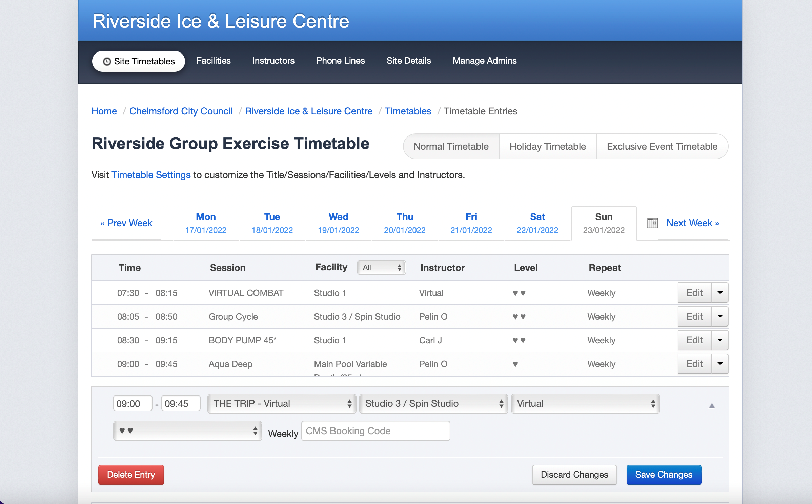
Task: Open Phone Lines menu item
Action: point(341,61)
